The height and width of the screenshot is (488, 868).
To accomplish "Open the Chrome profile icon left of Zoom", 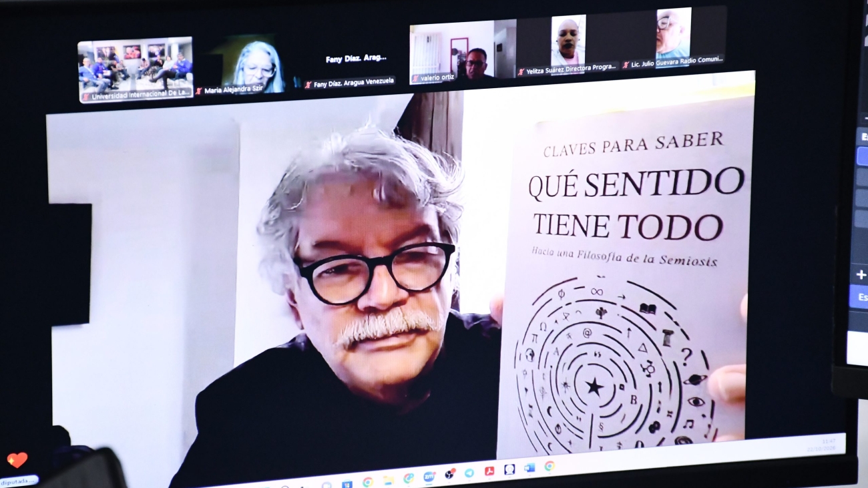I will 408,478.
